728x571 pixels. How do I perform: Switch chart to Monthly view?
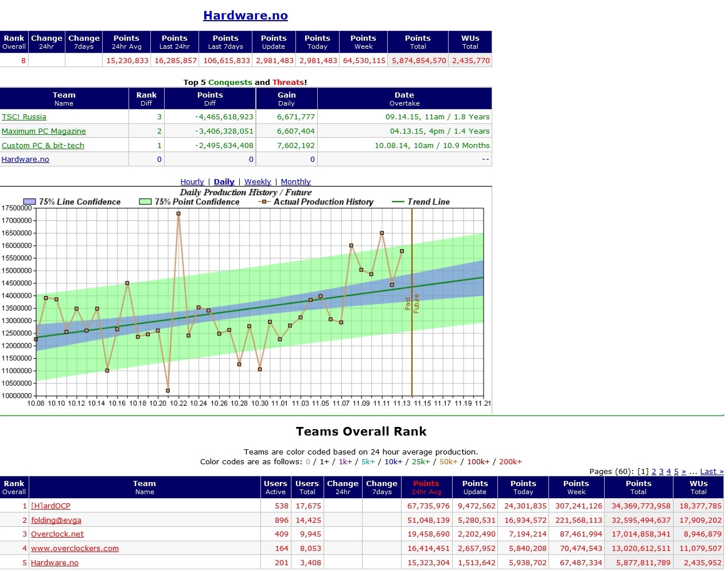[295, 181]
